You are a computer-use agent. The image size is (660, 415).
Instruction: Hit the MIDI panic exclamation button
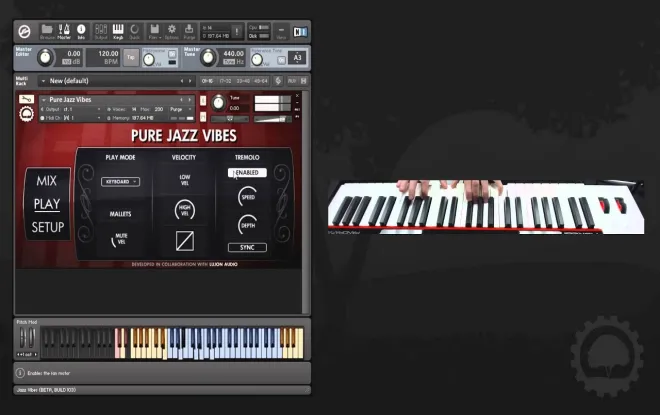click(x=237, y=31)
